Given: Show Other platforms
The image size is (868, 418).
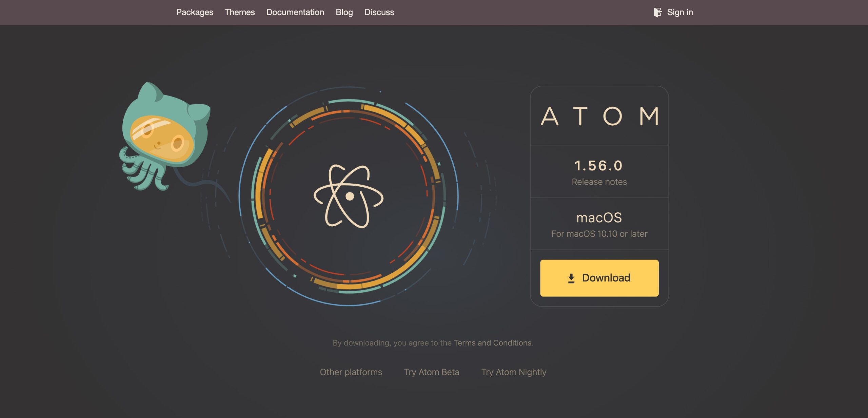Looking at the screenshot, I should pos(351,372).
